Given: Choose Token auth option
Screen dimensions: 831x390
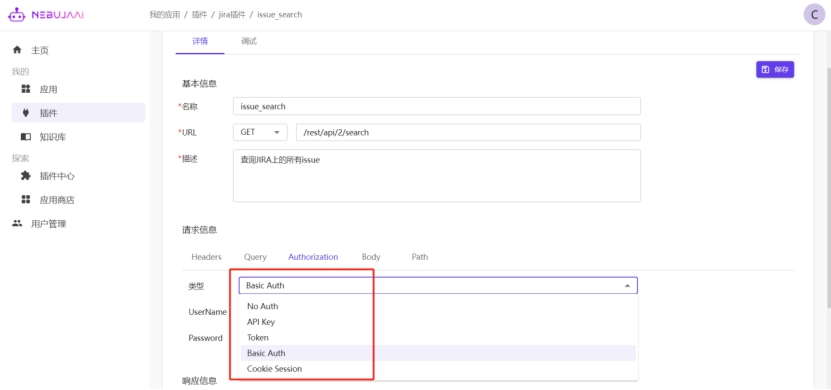Looking at the screenshot, I should pos(438,338).
